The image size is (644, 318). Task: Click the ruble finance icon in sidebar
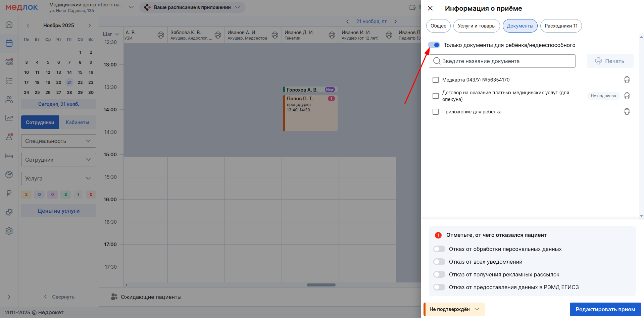9,193
